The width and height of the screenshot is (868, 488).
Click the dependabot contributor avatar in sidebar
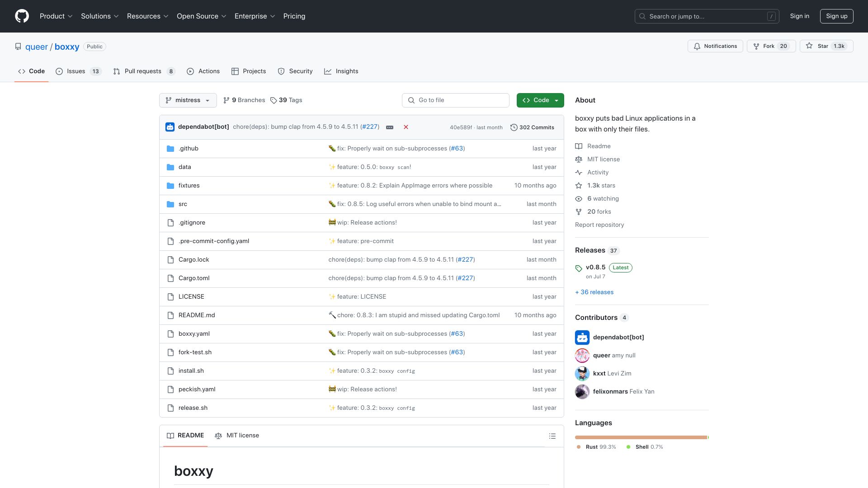click(582, 338)
